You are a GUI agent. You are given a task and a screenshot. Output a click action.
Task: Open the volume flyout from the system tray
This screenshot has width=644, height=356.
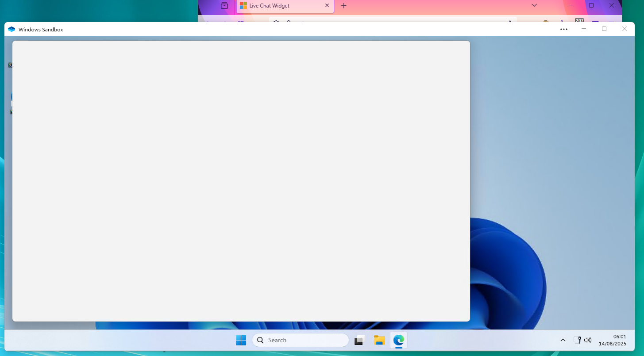[x=587, y=340]
